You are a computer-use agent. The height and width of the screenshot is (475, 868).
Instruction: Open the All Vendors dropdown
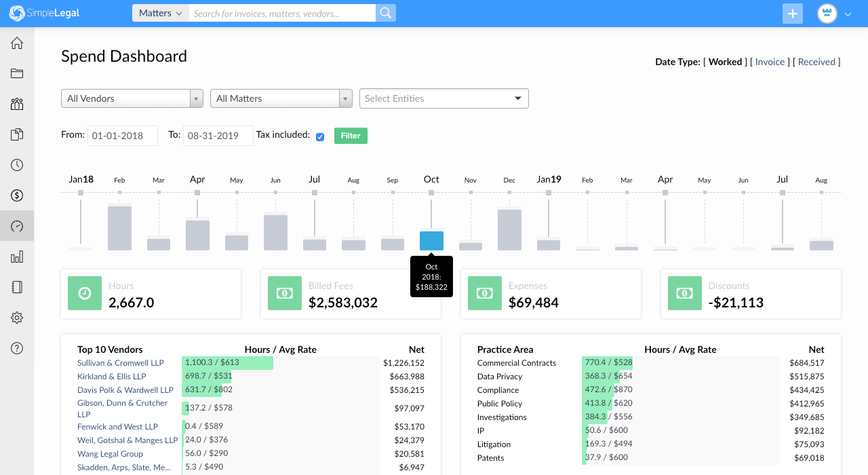coord(132,98)
